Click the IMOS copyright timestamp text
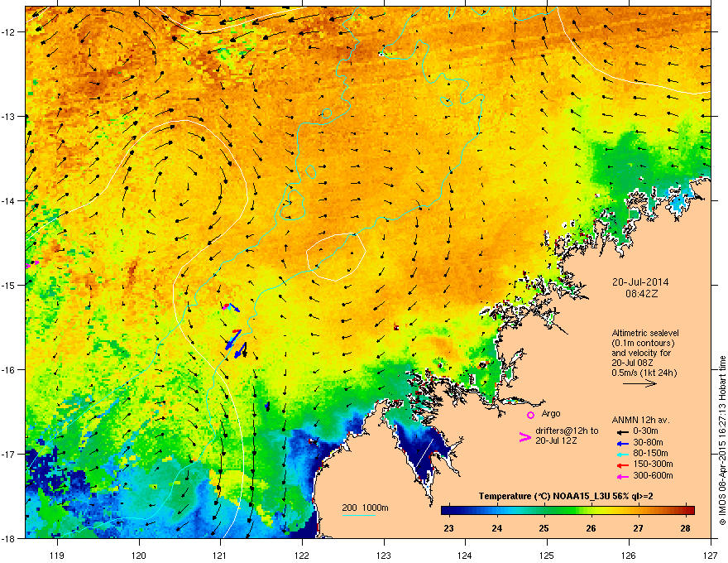The height and width of the screenshot is (563, 728). (x=722, y=440)
